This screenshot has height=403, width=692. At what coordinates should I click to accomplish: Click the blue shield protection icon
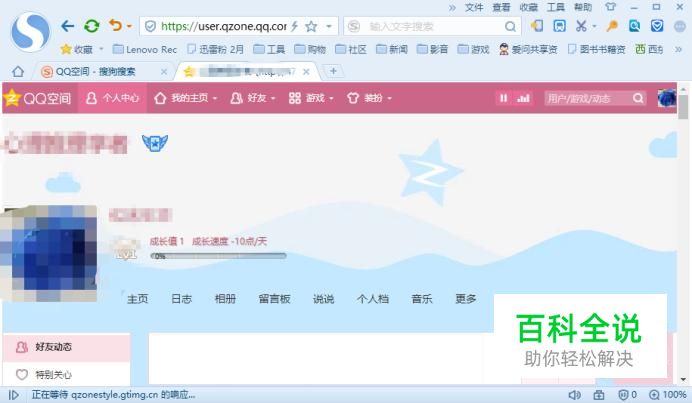pyautogui.click(x=657, y=26)
